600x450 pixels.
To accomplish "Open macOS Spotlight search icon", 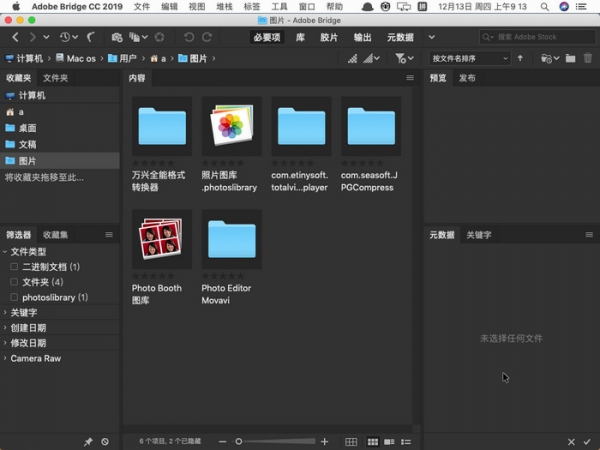I will coord(545,7).
